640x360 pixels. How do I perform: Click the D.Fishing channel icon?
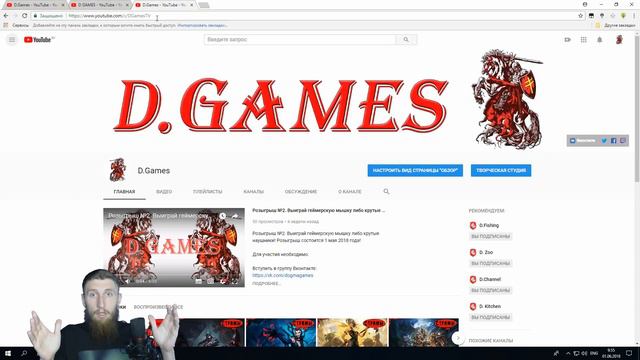pos(473,225)
